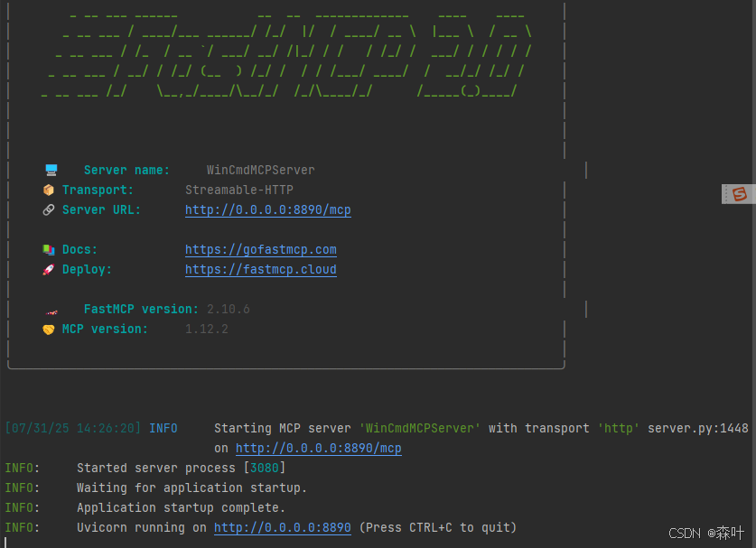Click the Sogou input method S icon
The width and height of the screenshot is (756, 548).
point(739,194)
